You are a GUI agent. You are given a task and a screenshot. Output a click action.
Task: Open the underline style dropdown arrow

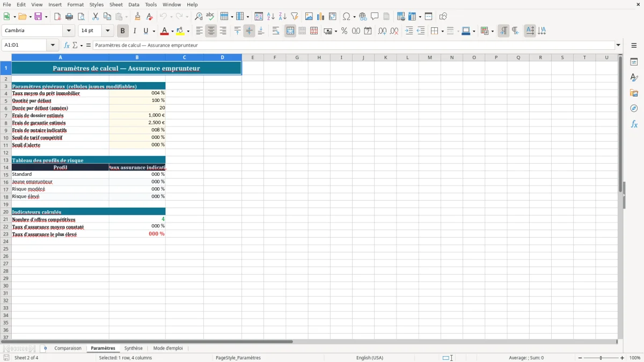153,31
